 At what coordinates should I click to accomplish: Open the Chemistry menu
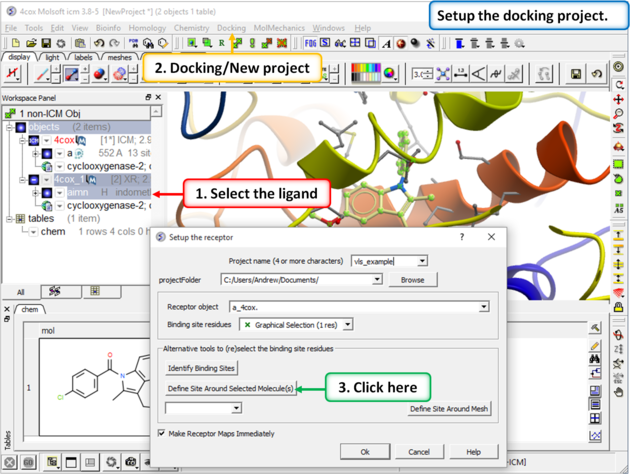(192, 28)
